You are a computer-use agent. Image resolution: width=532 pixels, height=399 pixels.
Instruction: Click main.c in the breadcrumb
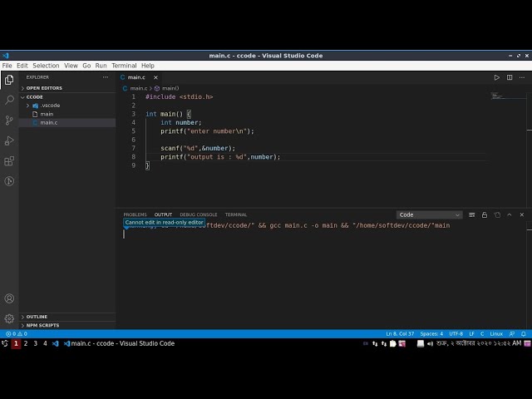pyautogui.click(x=139, y=89)
